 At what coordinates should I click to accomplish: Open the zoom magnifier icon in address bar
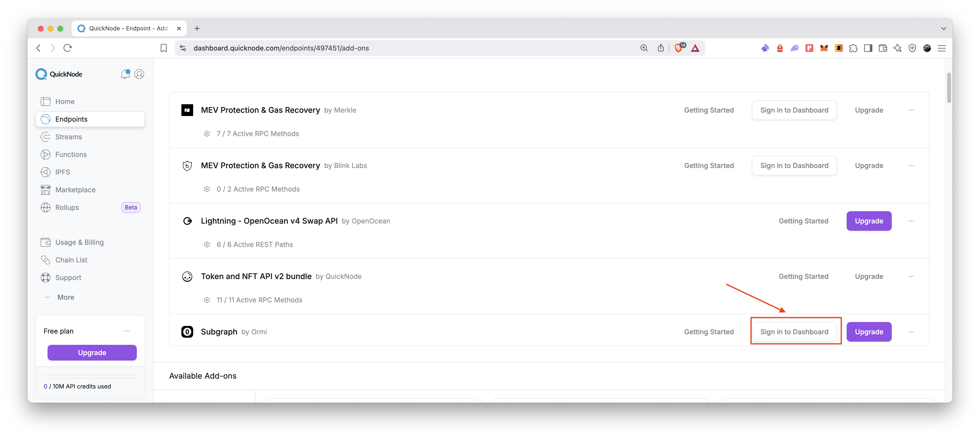[x=644, y=48]
